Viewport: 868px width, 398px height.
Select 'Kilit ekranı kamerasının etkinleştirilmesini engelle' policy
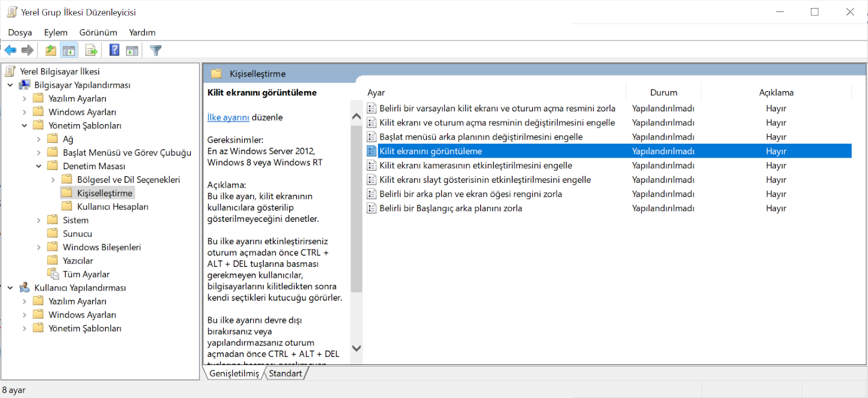pyautogui.click(x=476, y=165)
